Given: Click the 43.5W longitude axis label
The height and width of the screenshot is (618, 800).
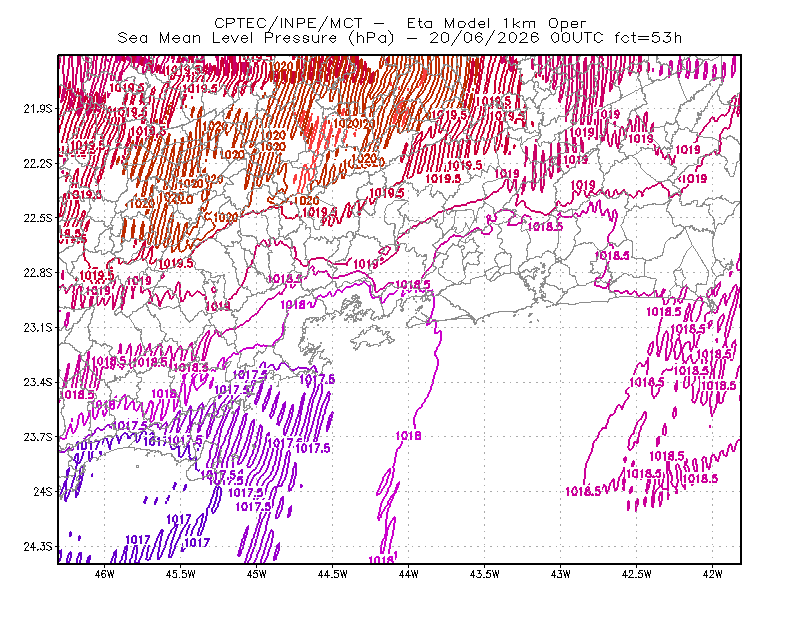Looking at the screenshot, I should [484, 574].
